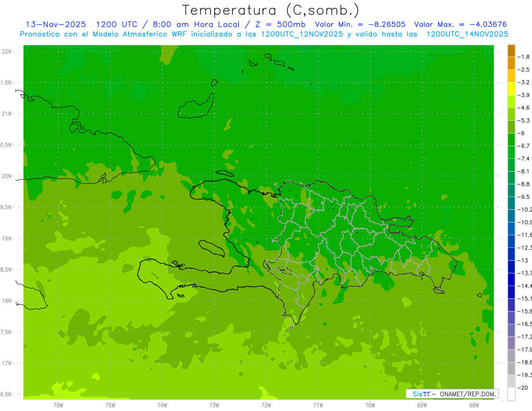This screenshot has height=411, width=532.
Task: Click the white swatch below -20
Action: 511,394
